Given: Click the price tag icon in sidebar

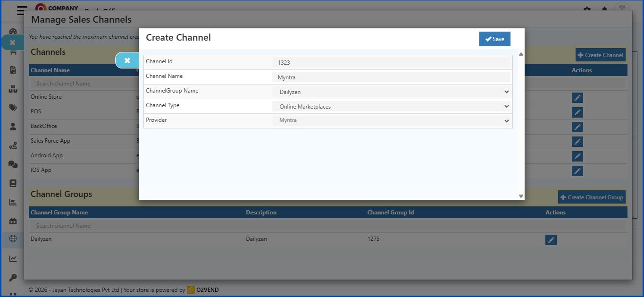Looking at the screenshot, I should pos(13,107).
